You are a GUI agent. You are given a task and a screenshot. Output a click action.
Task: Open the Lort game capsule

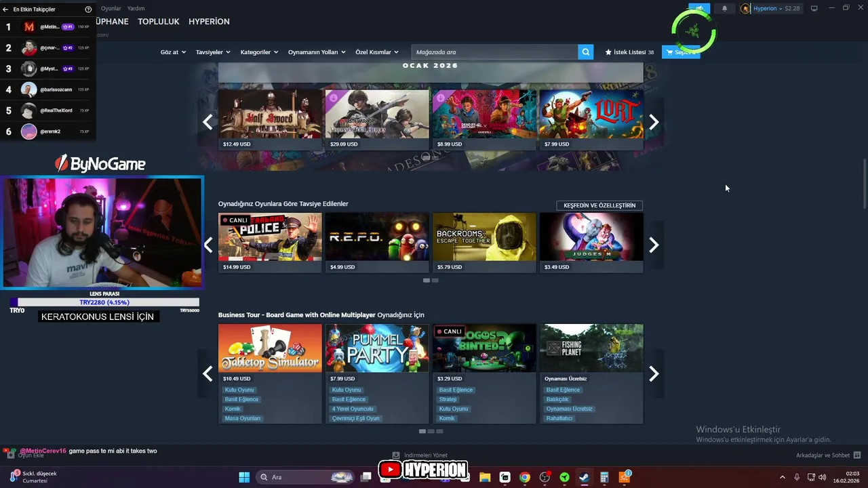point(591,120)
